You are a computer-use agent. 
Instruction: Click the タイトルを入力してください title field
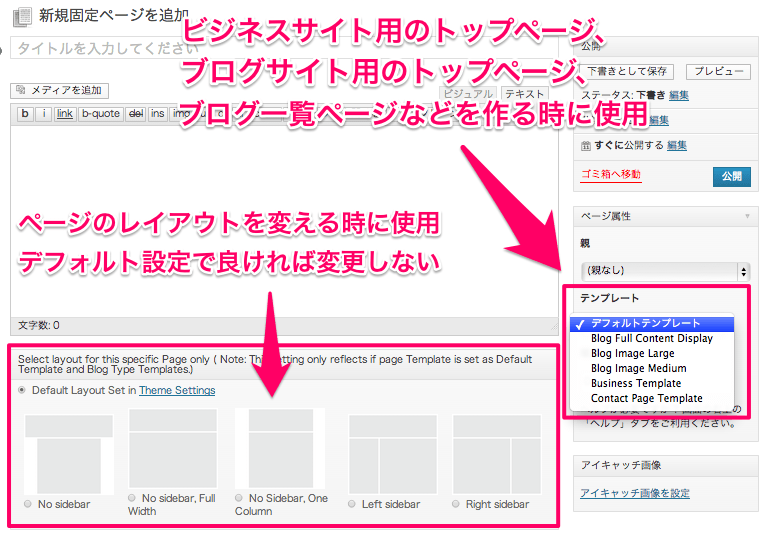tap(284, 48)
